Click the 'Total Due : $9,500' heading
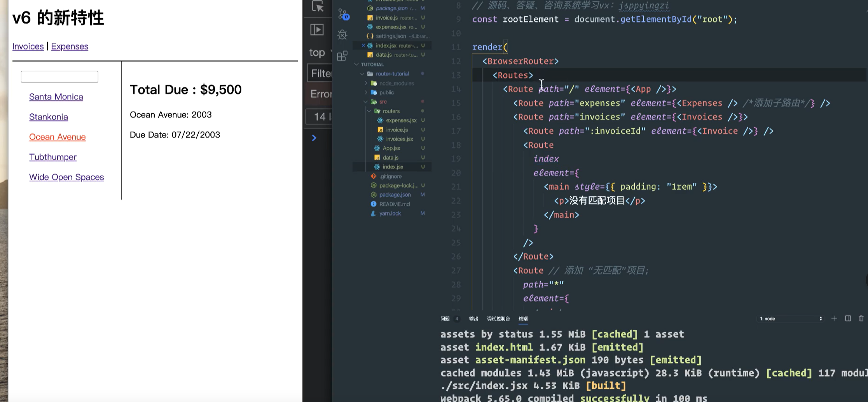This screenshot has height=402, width=868. coord(185,90)
